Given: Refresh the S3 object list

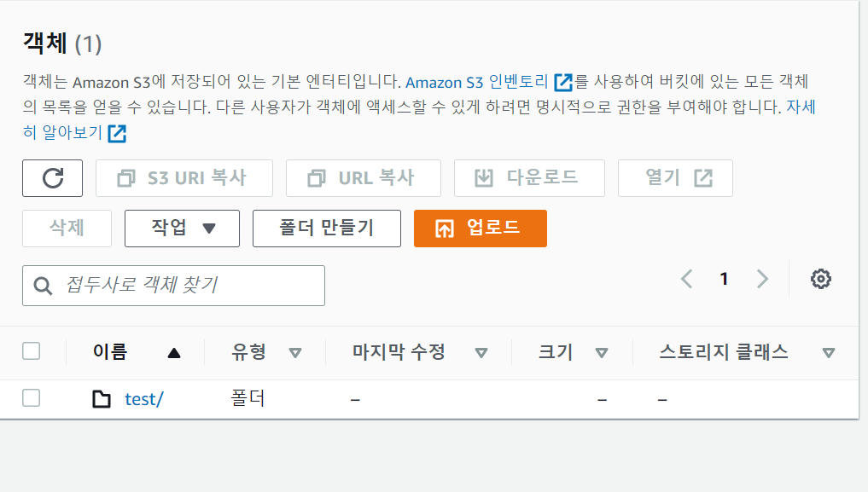Looking at the screenshot, I should [52, 177].
